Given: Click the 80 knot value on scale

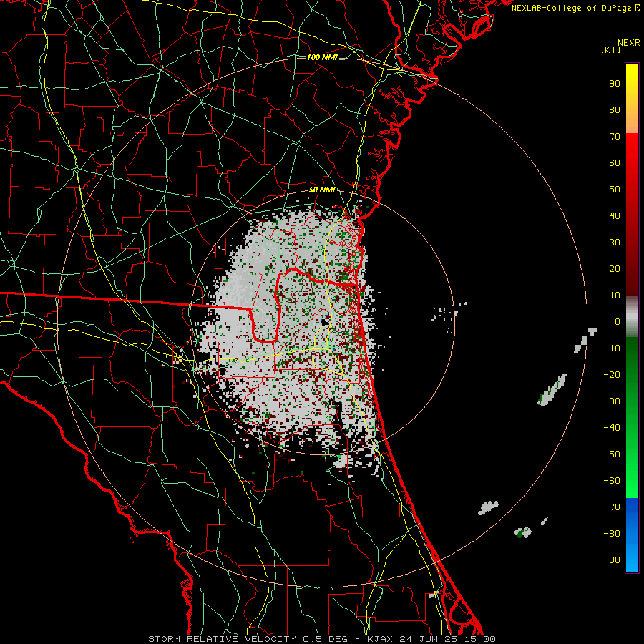Looking at the screenshot, I should [615, 110].
